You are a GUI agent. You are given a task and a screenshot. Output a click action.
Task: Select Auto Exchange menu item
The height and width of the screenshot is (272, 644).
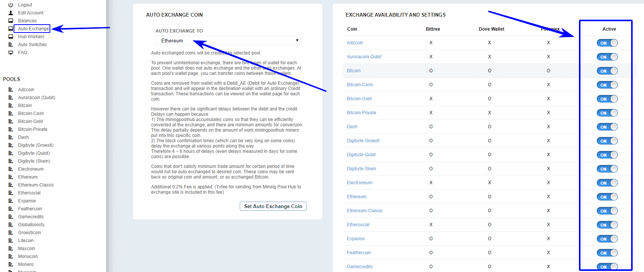(33, 29)
